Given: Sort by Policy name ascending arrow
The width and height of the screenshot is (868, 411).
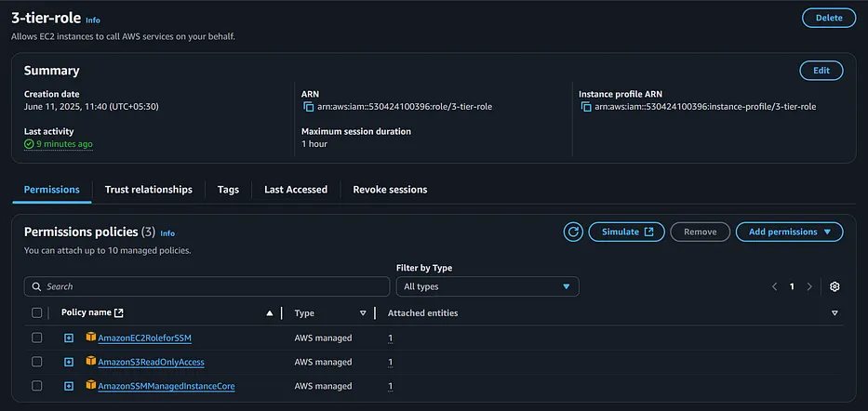Looking at the screenshot, I should click(x=270, y=313).
